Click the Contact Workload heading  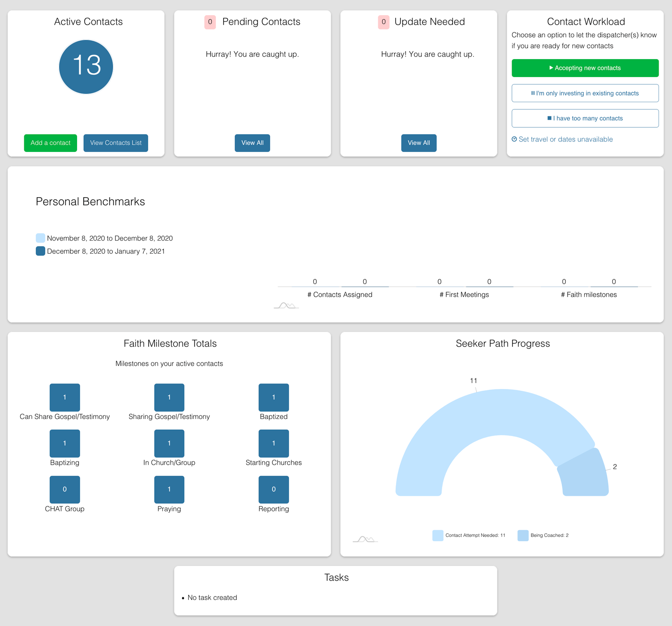click(586, 22)
